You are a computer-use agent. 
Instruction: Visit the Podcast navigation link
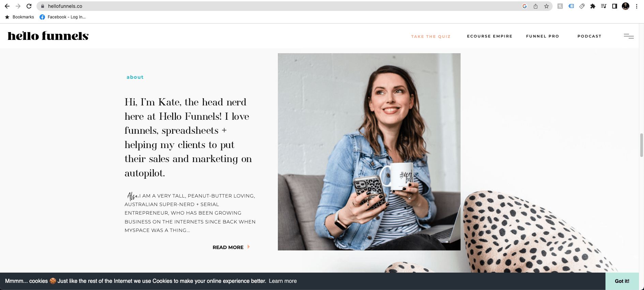[x=589, y=36]
